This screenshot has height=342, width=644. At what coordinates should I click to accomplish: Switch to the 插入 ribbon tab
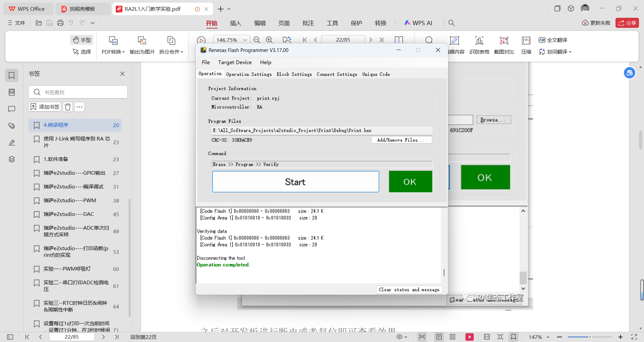[x=235, y=23]
